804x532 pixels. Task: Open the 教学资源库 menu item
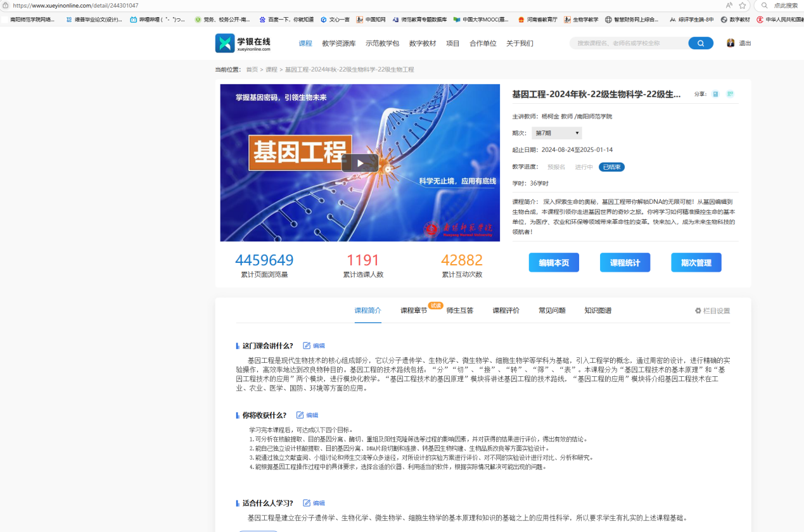tap(338, 44)
